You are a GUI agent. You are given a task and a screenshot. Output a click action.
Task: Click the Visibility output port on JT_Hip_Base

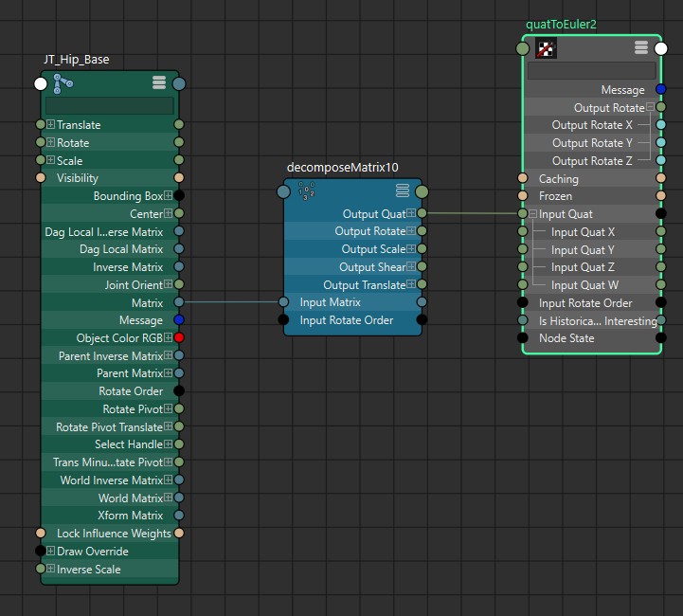(x=179, y=178)
